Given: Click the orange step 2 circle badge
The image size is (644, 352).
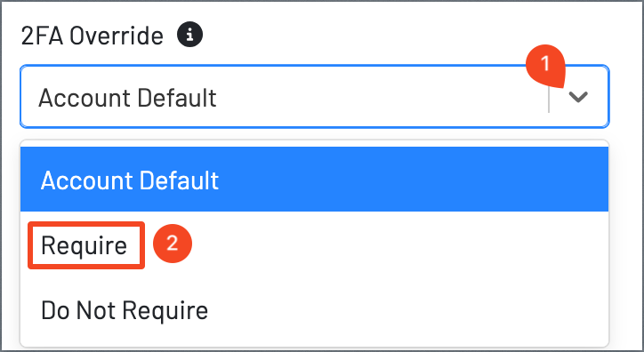Looking at the screenshot, I should pyautogui.click(x=172, y=244).
